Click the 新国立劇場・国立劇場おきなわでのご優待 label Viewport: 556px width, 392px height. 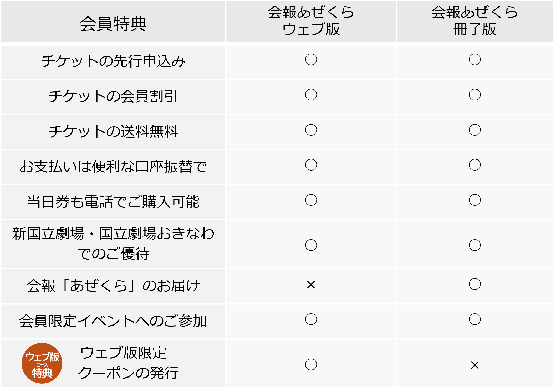(x=113, y=244)
